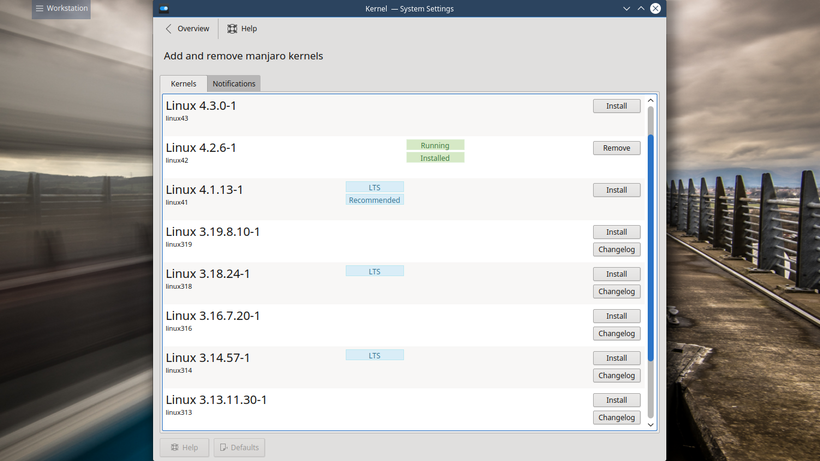The width and height of the screenshot is (820, 461).
Task: Click the Recommended badge on Linux 4.1.13-1
Action: tap(374, 200)
